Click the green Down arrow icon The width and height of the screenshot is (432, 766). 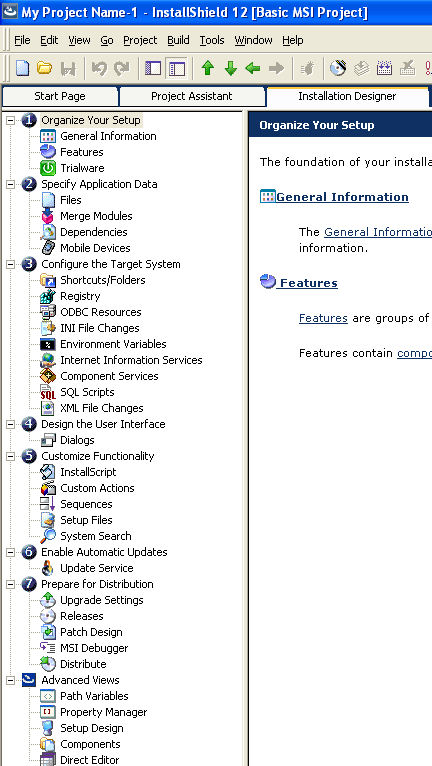pyautogui.click(x=231, y=68)
